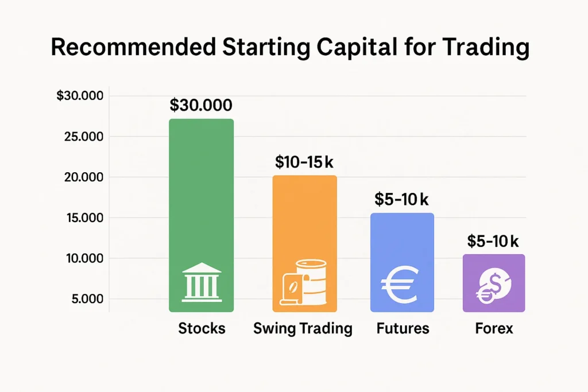Click the oil barrel icon in orange bar

[x=304, y=282]
